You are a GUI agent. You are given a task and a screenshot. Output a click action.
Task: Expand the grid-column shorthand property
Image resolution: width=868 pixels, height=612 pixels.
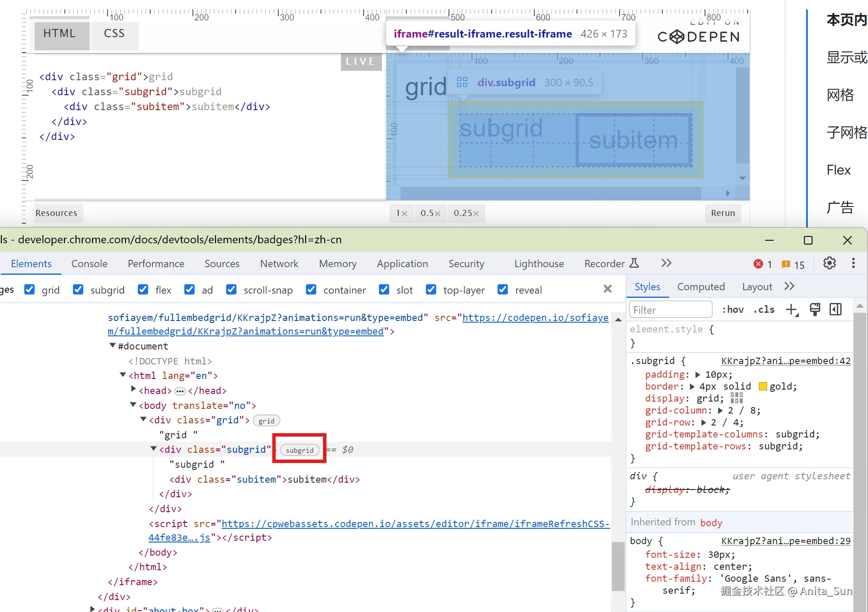[720, 411]
